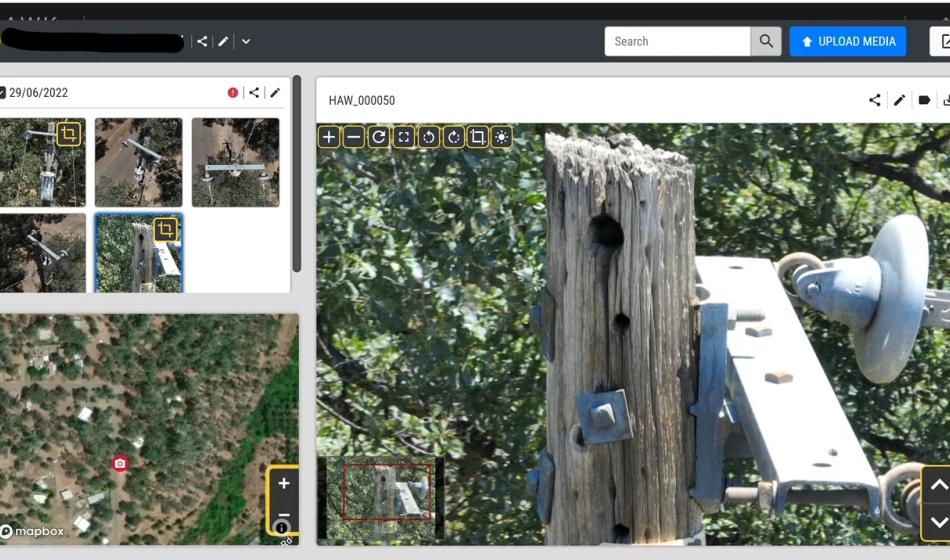Toggle the 29/06/2022 date checkbox

click(2, 93)
